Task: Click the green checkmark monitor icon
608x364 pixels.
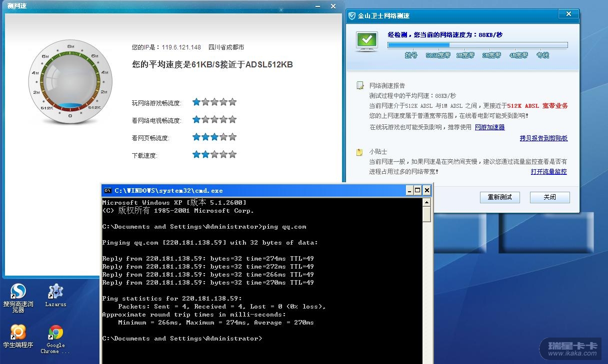Action: tap(366, 41)
